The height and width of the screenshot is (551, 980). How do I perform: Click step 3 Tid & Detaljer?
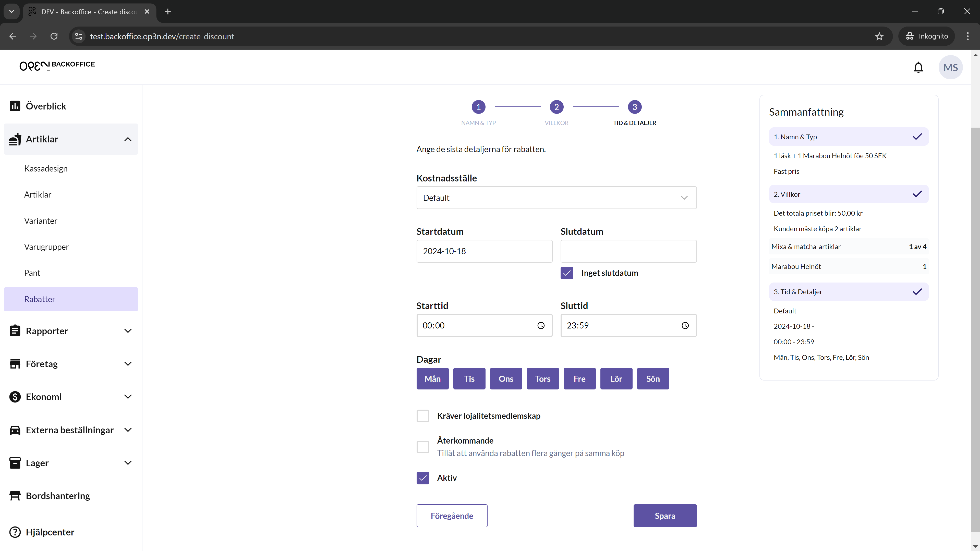(x=634, y=107)
